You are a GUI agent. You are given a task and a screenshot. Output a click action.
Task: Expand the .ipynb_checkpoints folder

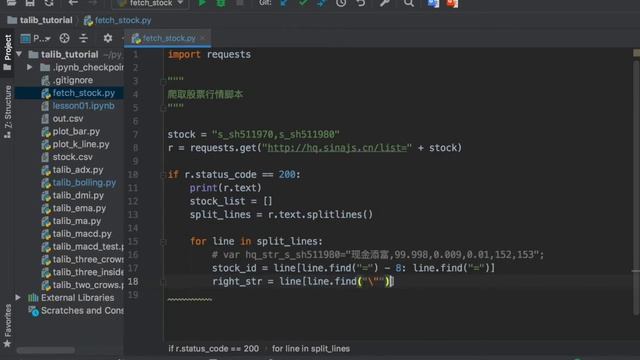tap(30, 67)
